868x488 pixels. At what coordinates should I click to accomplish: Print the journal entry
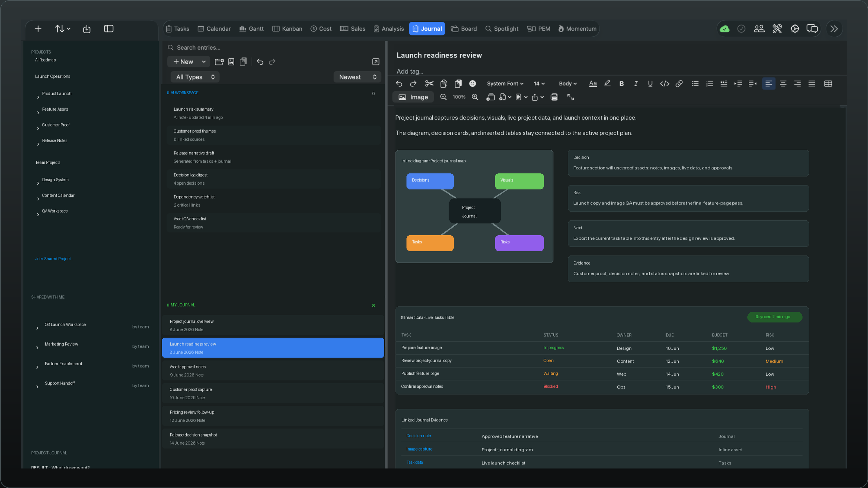[554, 97]
